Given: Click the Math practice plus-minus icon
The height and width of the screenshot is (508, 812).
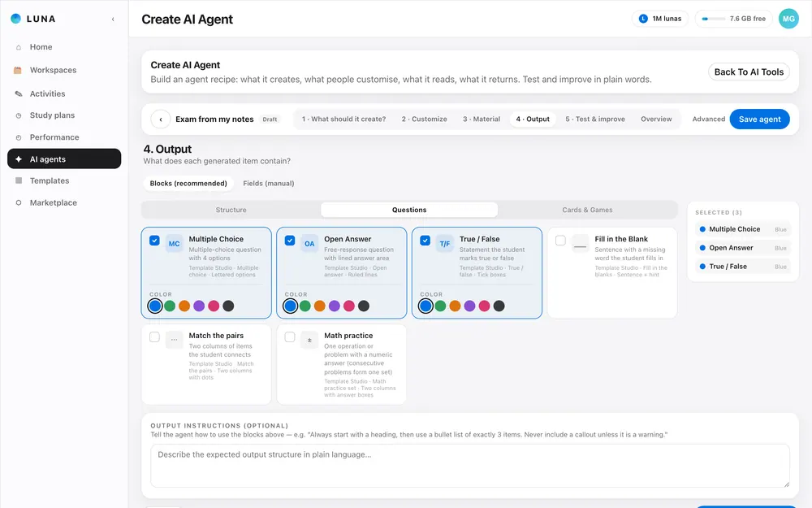Looking at the screenshot, I should (309, 340).
